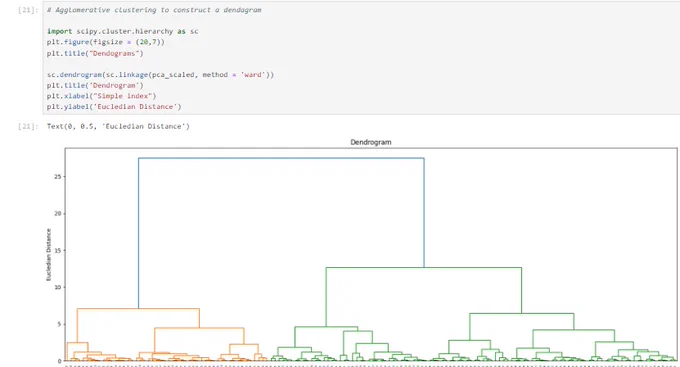The width and height of the screenshot is (680, 367).
Task: Click the topmost orange cluster merge line
Action: [x=138, y=309]
